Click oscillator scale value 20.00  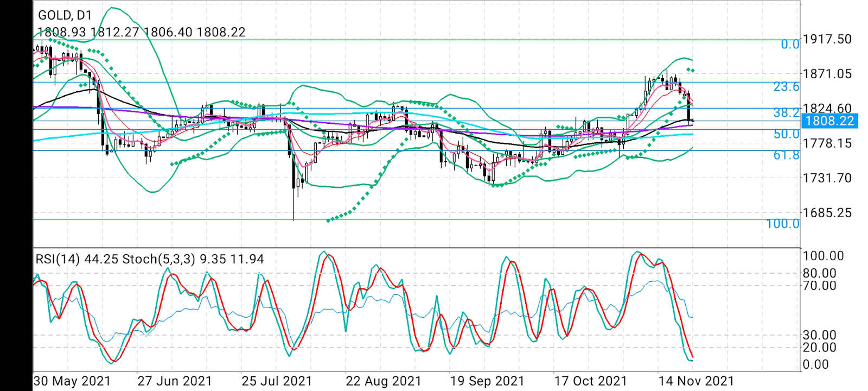click(820, 347)
